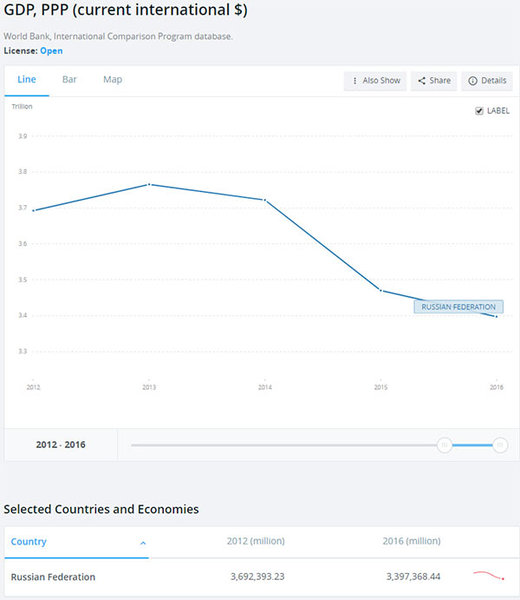Switch to the Bar tab
This screenshot has height=600, width=520.
[69, 80]
